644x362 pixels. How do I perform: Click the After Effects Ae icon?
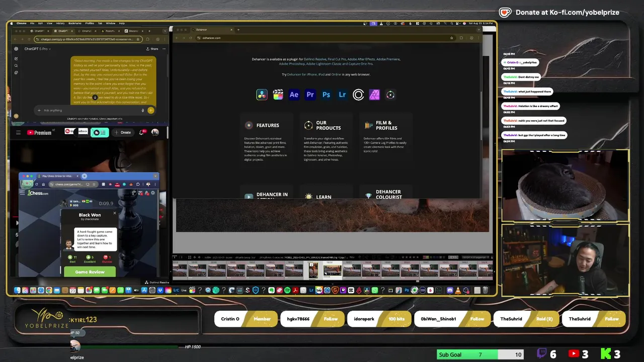(294, 95)
